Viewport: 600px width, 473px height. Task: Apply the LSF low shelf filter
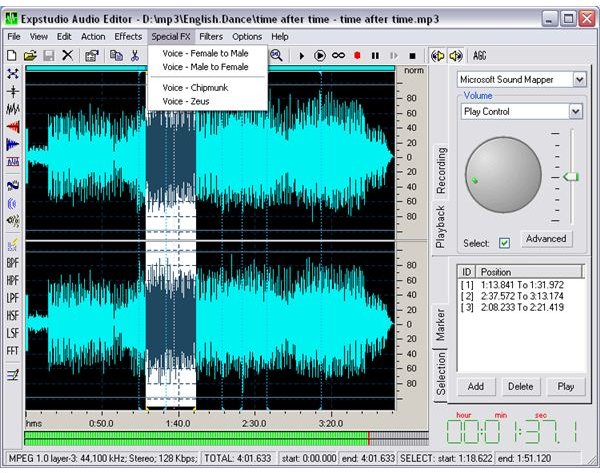click(13, 333)
